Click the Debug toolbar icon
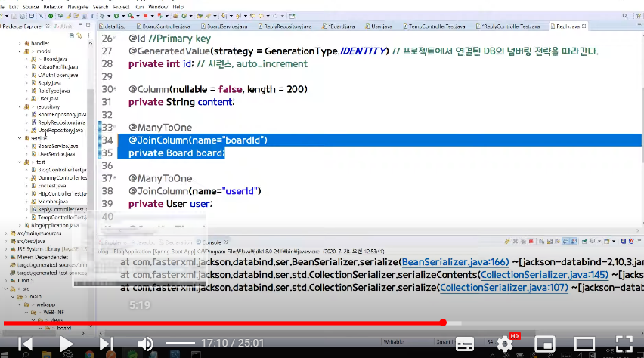The height and width of the screenshot is (358, 644). tap(101, 16)
